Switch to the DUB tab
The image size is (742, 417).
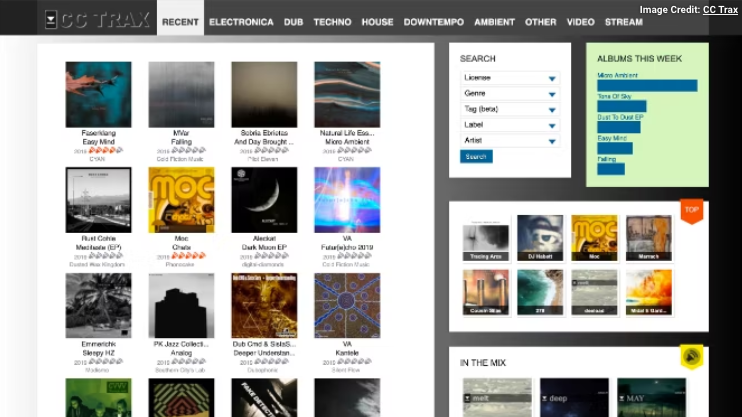[x=293, y=22]
